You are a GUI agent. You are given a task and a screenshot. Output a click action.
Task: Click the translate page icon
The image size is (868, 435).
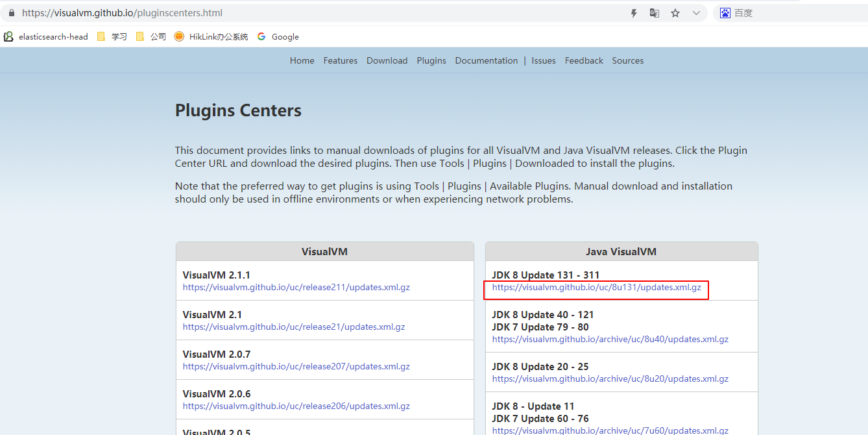[655, 13]
